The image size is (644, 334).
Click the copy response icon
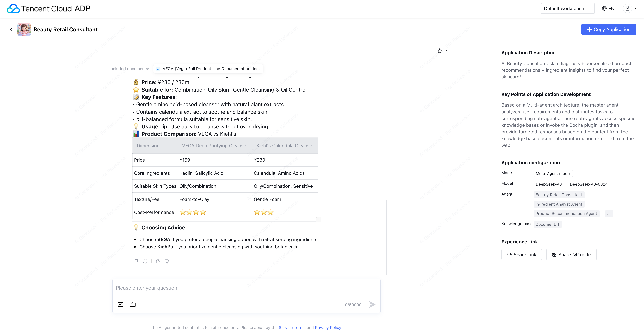coord(136,261)
